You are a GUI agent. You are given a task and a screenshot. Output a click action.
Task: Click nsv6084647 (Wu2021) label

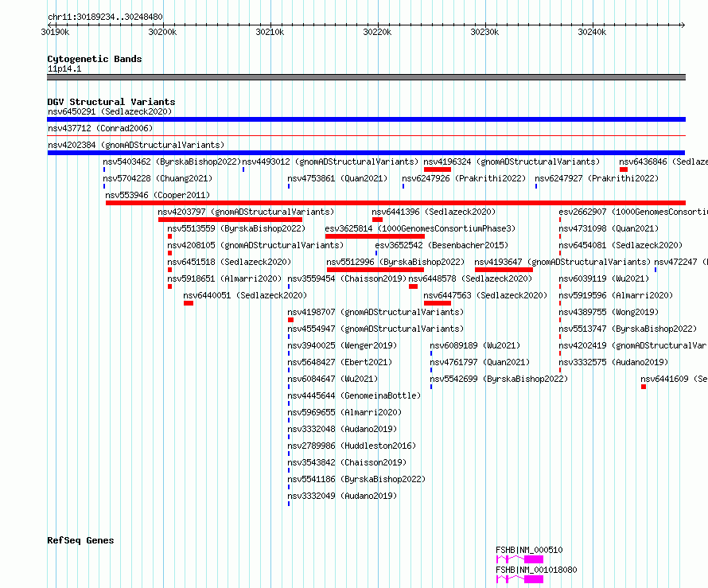coord(333,379)
